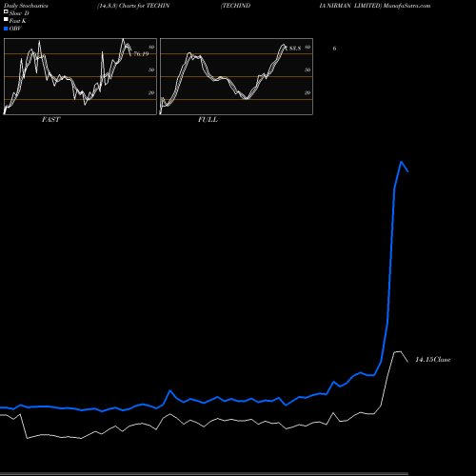Click the FAST stochastic chart thumbnail
This screenshot has height=476, width=476.
coord(80,76)
